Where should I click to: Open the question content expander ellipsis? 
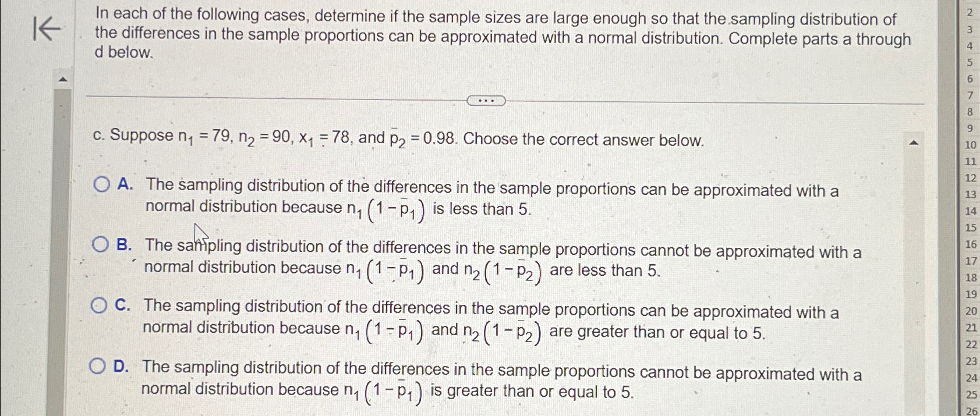coord(487,100)
